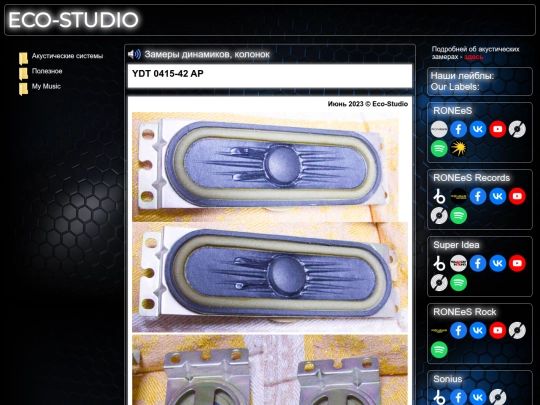Open RONEeS YouTube channel
The height and width of the screenshot is (405, 540).
(498, 129)
